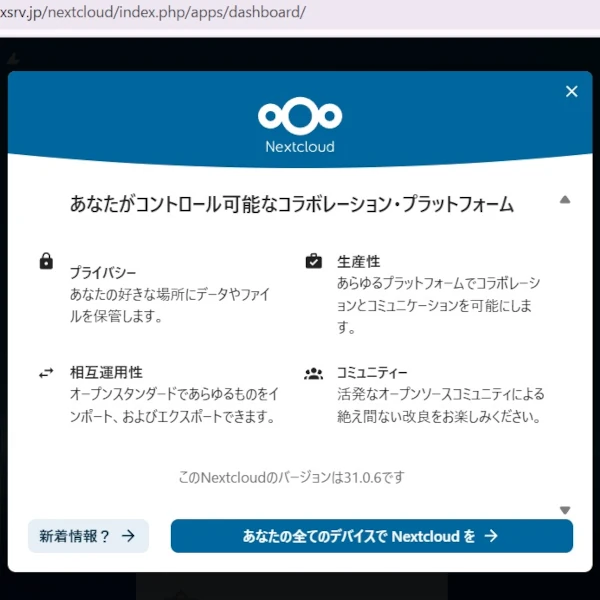The height and width of the screenshot is (600, 600).
Task: Click the community description about open source
Action: point(440,405)
